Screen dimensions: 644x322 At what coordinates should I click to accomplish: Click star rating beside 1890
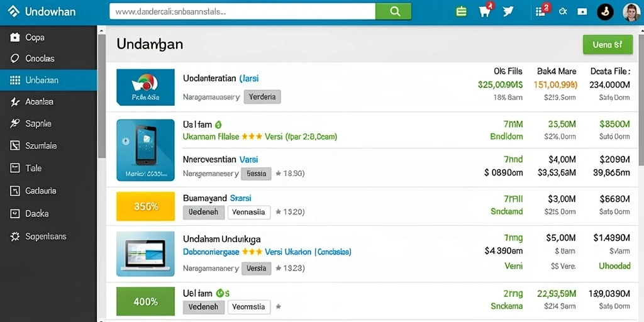pos(279,174)
